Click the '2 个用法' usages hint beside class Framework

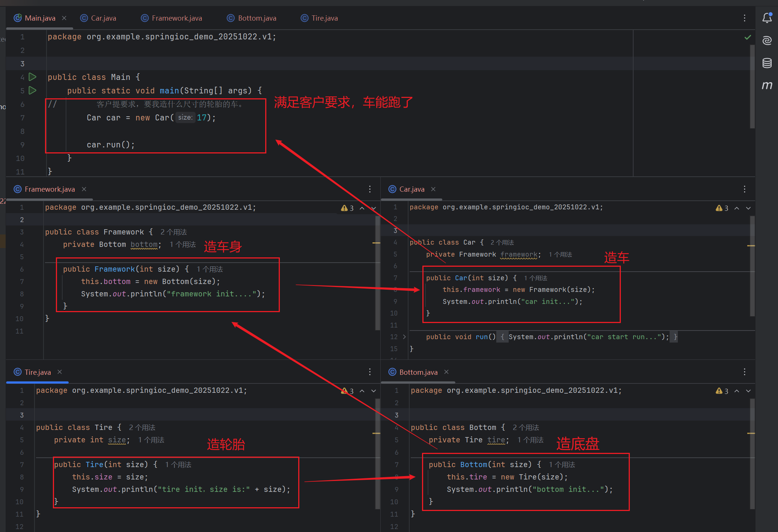(x=173, y=232)
